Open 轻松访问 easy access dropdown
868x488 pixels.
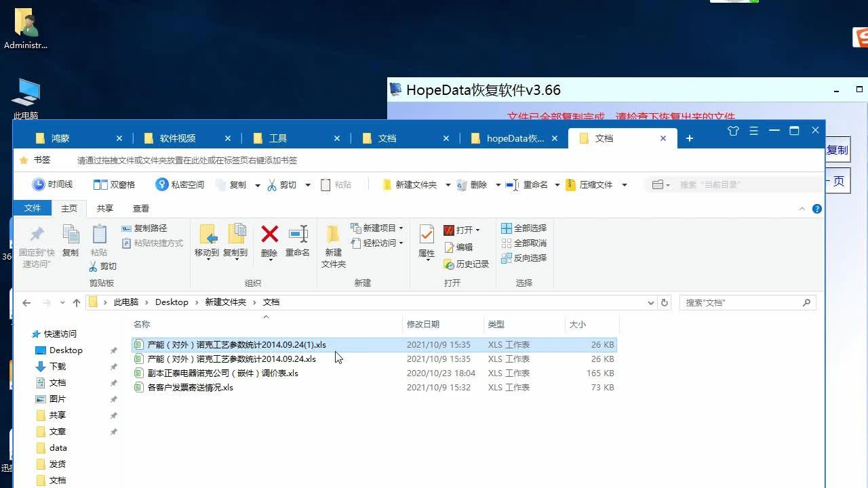pos(377,243)
